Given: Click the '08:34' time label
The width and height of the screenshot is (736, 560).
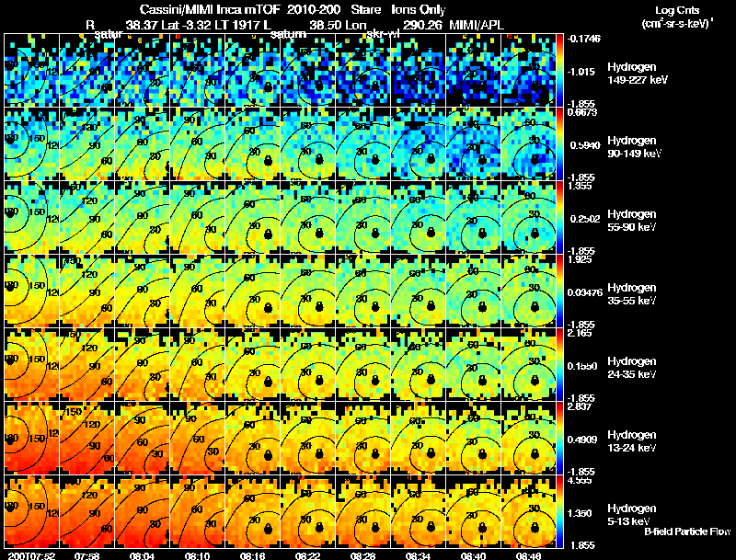Looking at the screenshot, I should pos(419,555).
